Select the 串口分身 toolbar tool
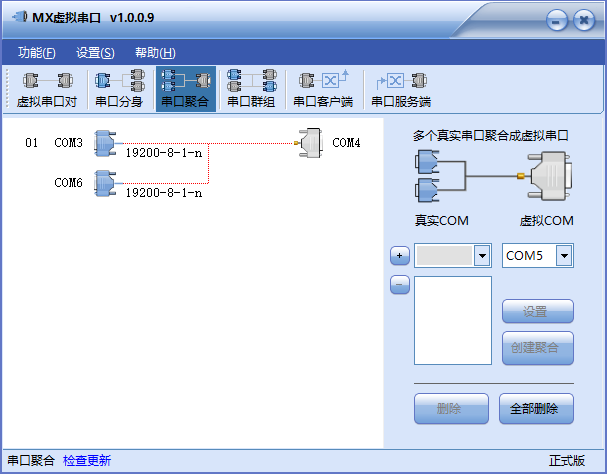607x474 pixels. click(x=119, y=89)
